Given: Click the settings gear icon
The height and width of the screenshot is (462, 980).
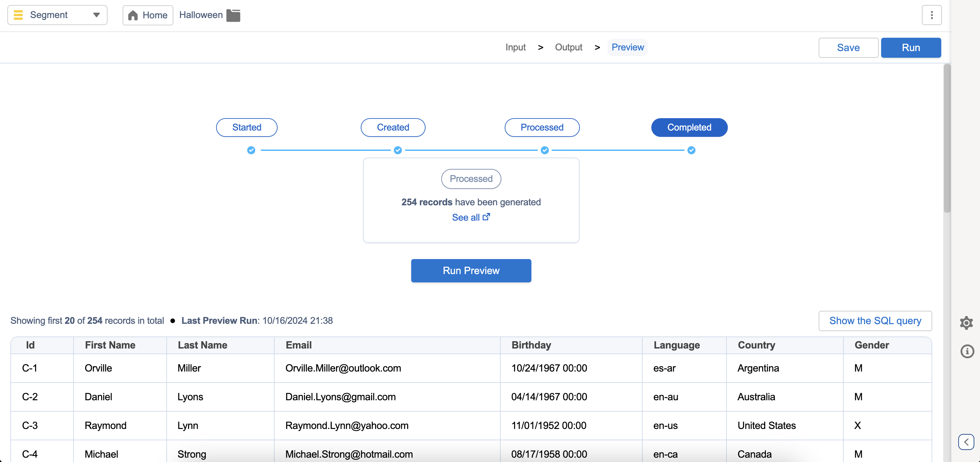Looking at the screenshot, I should click(966, 323).
